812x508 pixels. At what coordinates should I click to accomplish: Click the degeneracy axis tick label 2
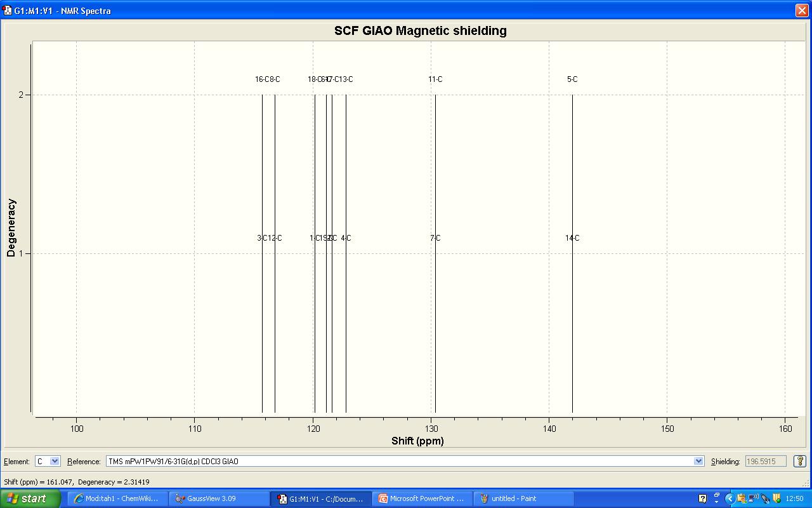click(21, 95)
